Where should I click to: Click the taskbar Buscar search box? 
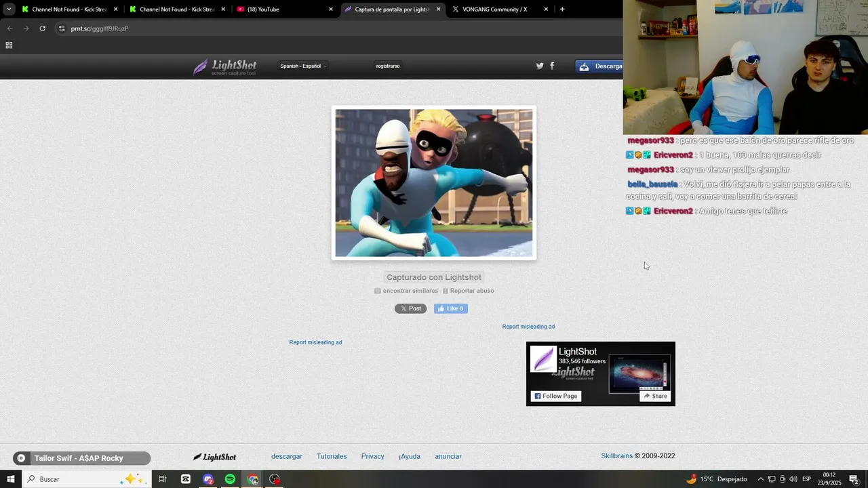coord(86,479)
